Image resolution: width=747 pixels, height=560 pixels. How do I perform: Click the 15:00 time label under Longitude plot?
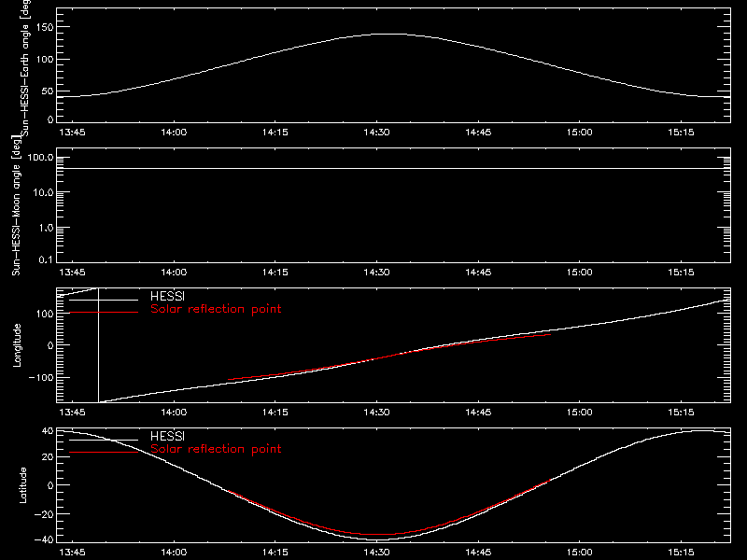pyautogui.click(x=579, y=412)
